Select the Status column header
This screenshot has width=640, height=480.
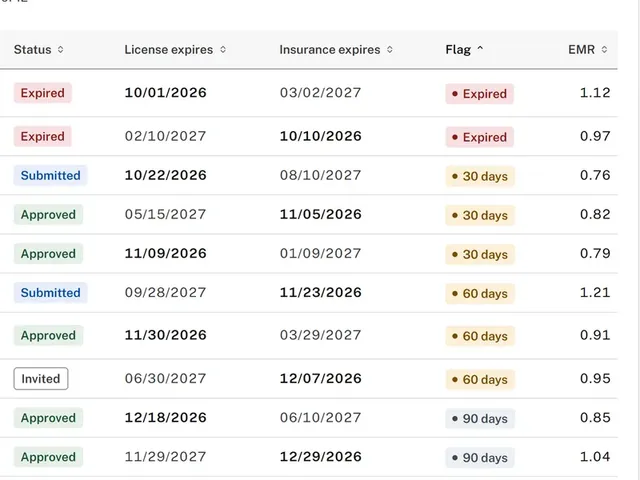coord(33,50)
